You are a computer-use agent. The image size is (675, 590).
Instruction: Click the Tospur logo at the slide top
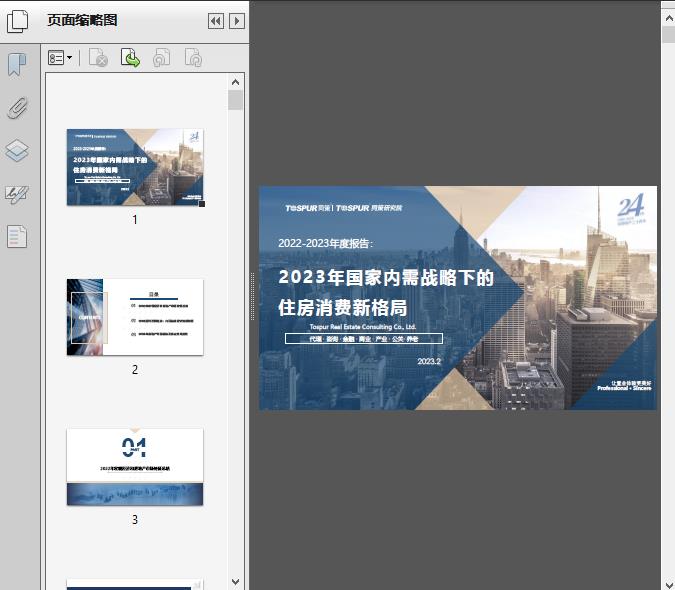tap(344, 208)
